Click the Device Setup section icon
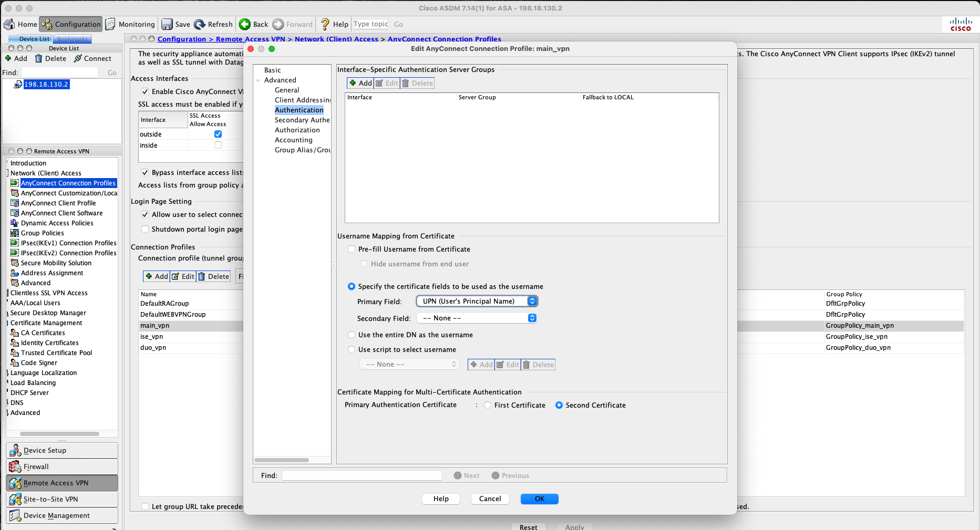 coord(15,450)
